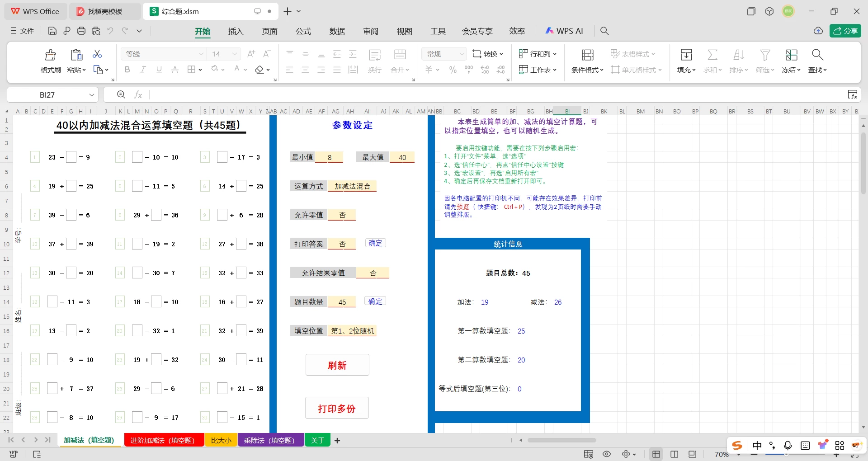Open the font size dropdown showing 14
The width and height of the screenshot is (868, 461).
[x=235, y=54]
